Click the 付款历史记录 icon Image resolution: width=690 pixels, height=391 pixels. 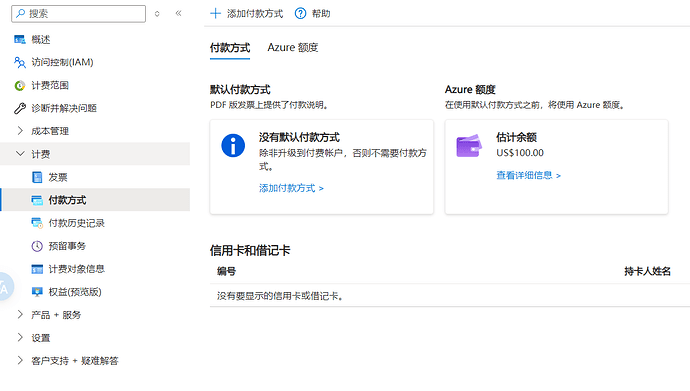37,223
